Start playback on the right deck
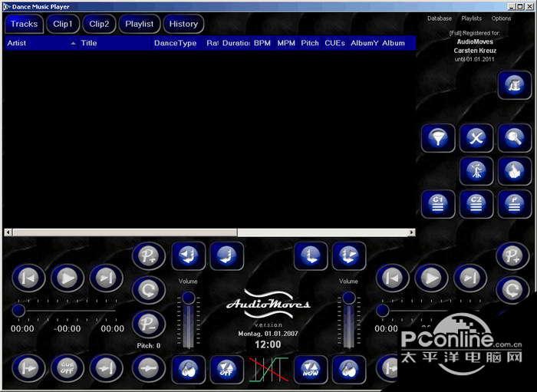The width and height of the screenshot is (537, 392). pyautogui.click(x=431, y=278)
